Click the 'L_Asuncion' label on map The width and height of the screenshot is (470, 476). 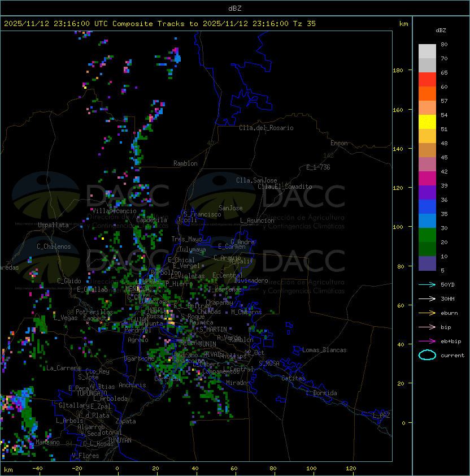[257, 220]
